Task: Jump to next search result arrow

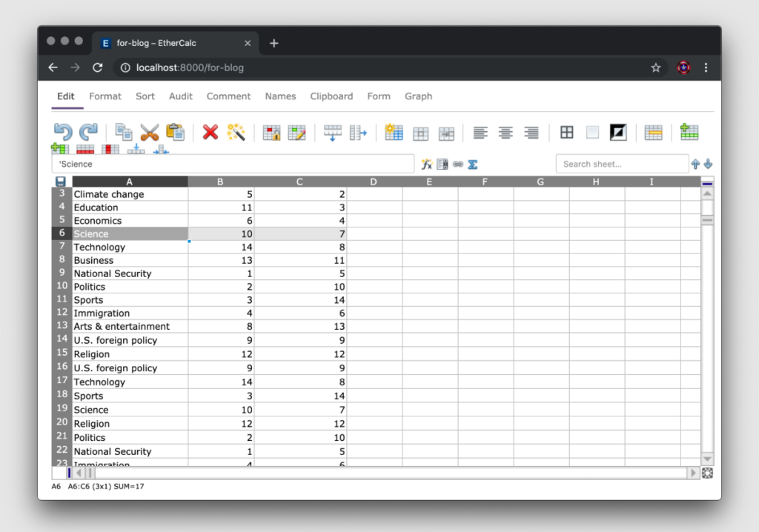Action: click(708, 164)
